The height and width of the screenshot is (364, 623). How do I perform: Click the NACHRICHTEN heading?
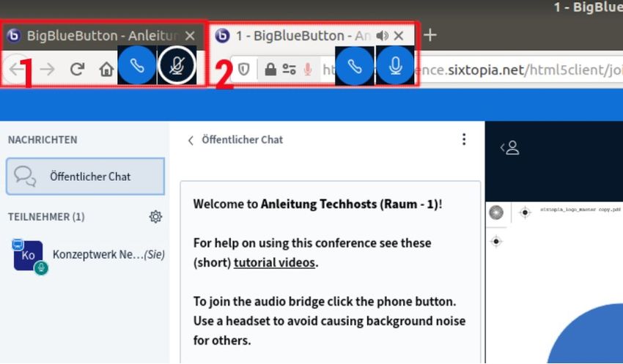[43, 140]
